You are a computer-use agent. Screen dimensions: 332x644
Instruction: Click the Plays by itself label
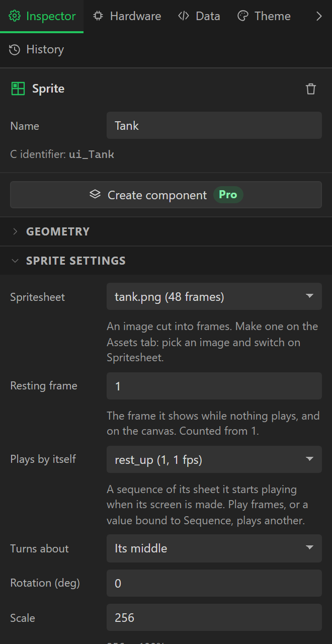(43, 459)
